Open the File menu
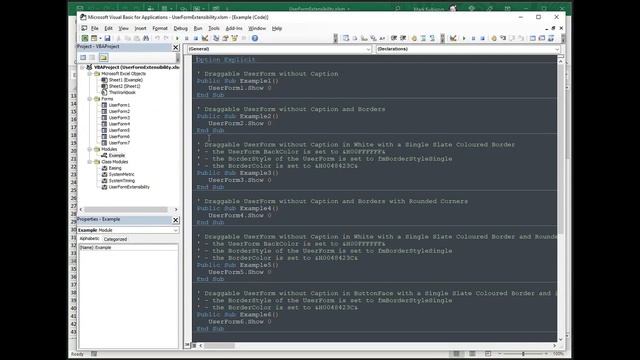 tap(95, 29)
